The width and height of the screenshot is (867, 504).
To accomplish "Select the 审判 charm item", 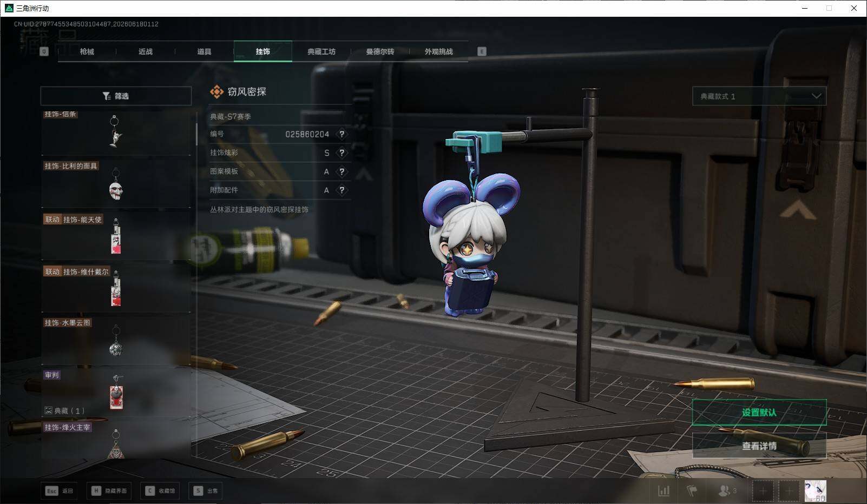I will (x=116, y=392).
